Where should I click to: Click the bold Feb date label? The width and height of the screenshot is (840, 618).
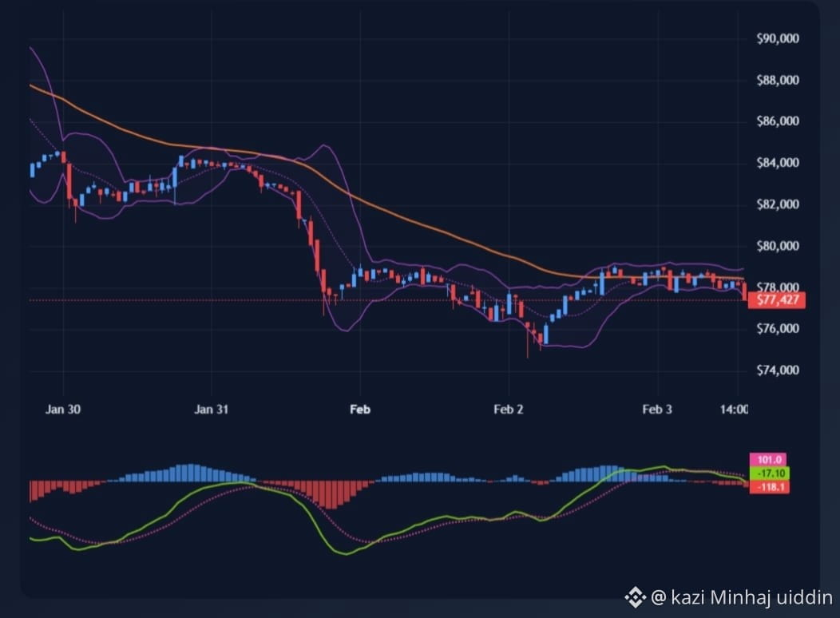pyautogui.click(x=360, y=410)
